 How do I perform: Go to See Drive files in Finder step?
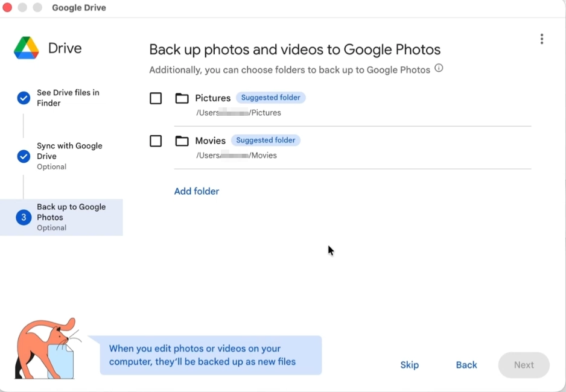(x=68, y=98)
